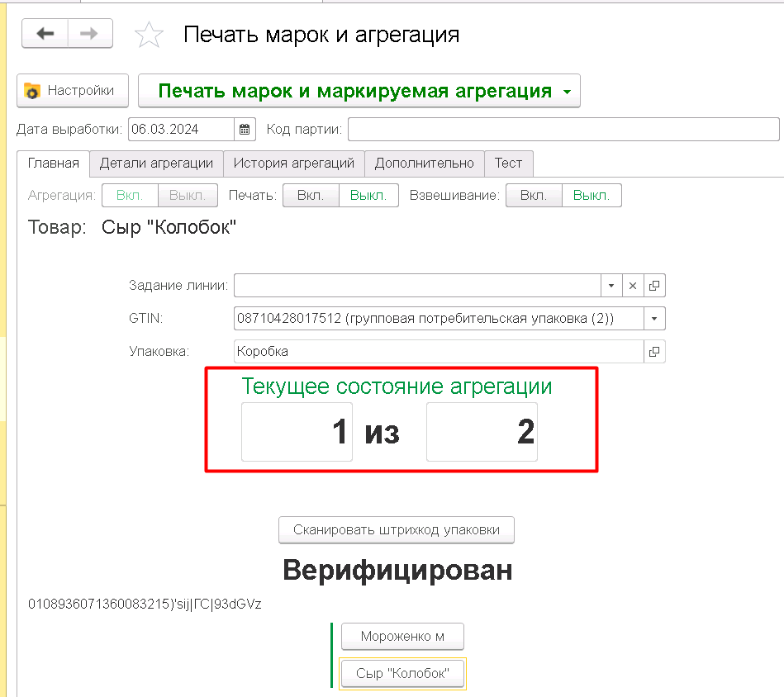Select the Мороженко м product button

click(402, 637)
